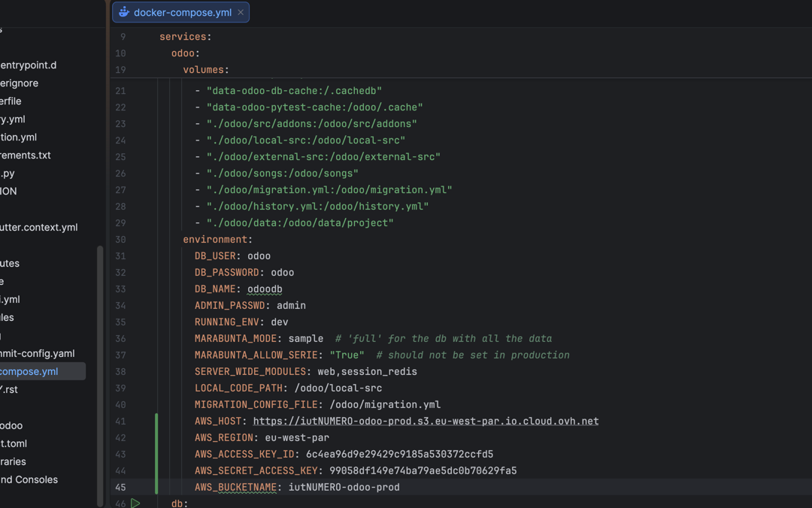Place cursor on the AWS_SECRET_ACCESS_KEY value
This screenshot has height=508, width=812.
423,470
